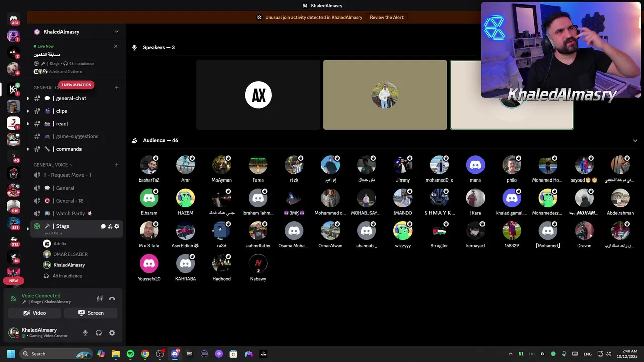644x362 pixels.
Task: Create channel in General Voice category
Action: pos(117,165)
